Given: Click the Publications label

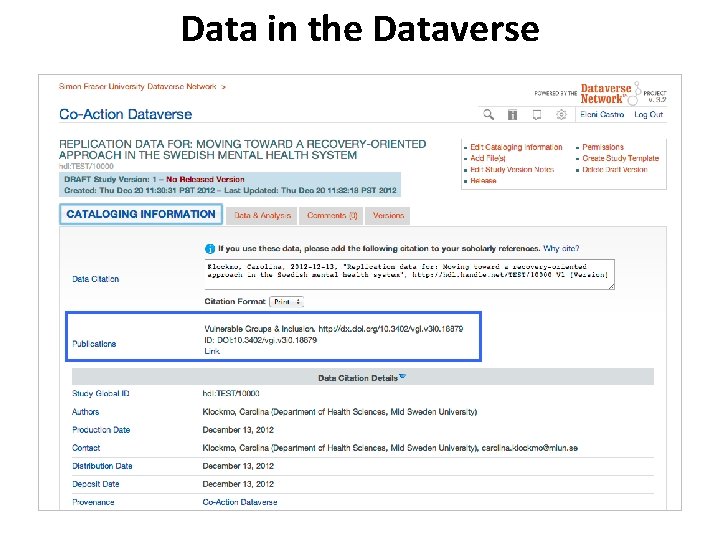Looking at the screenshot, I should coord(94,344).
